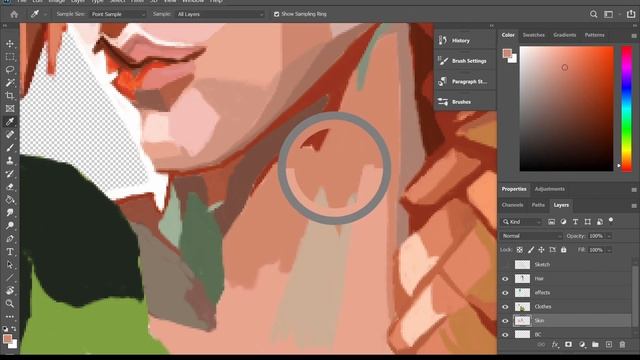
Task: Hide the Hair layer
Action: pyautogui.click(x=505, y=279)
